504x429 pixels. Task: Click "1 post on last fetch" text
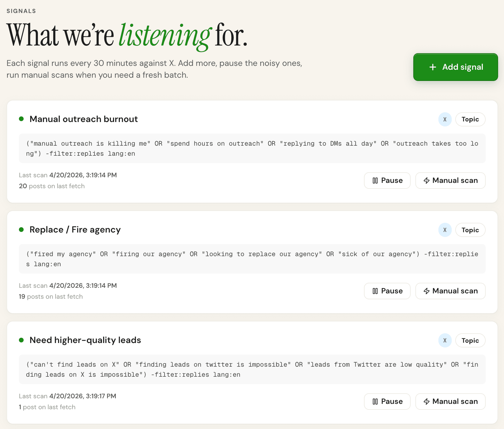[47, 407]
